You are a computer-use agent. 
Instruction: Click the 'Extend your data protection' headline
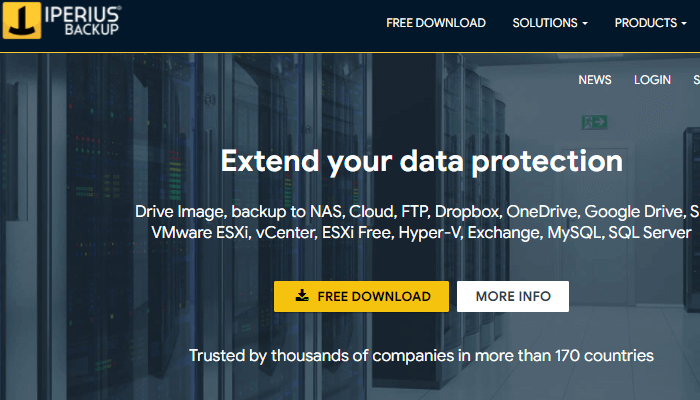click(x=421, y=162)
